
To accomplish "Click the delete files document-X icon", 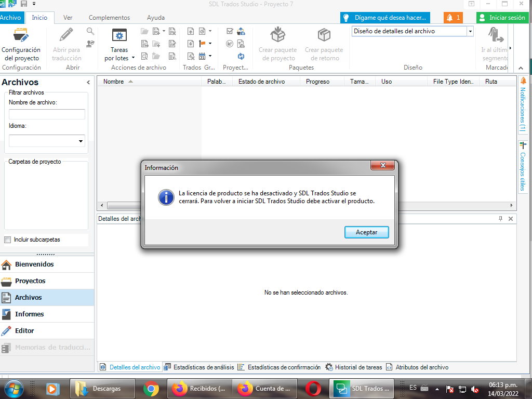I will pos(172,32).
